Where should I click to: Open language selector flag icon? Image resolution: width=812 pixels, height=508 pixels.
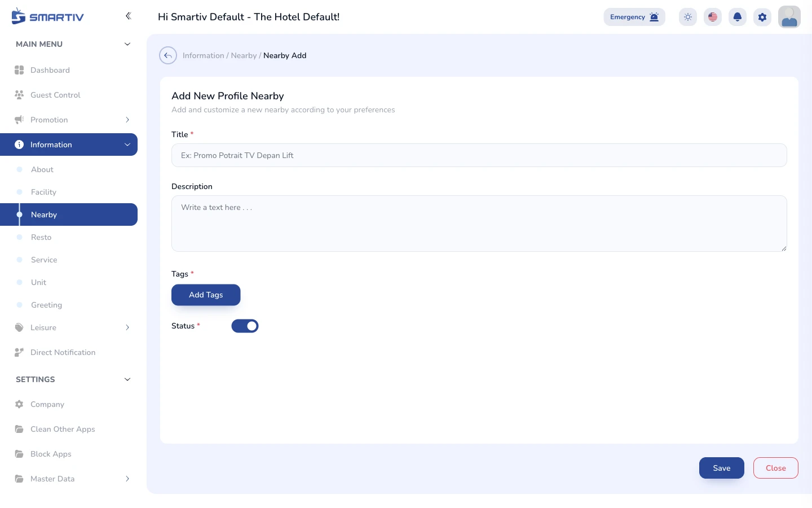[x=713, y=17]
